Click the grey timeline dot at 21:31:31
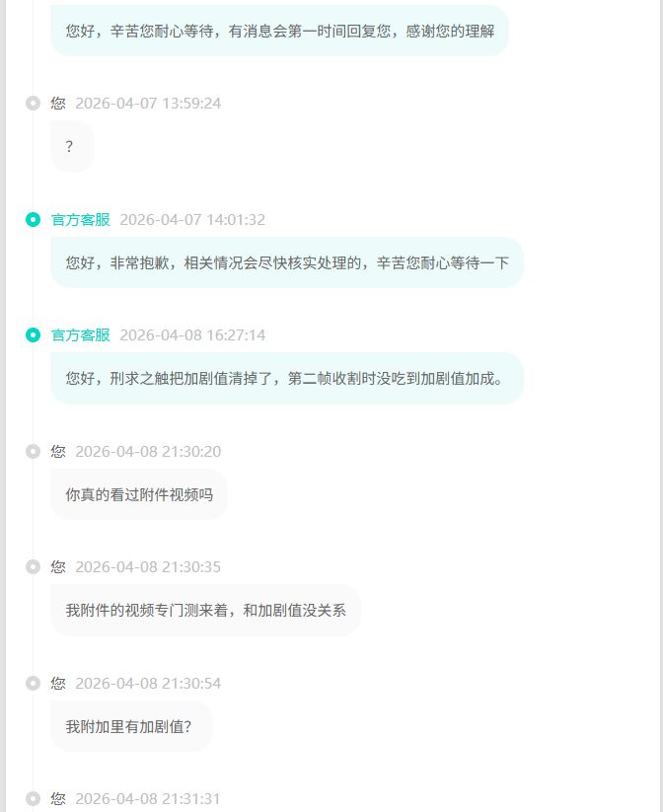663x812 pixels. tap(33, 798)
